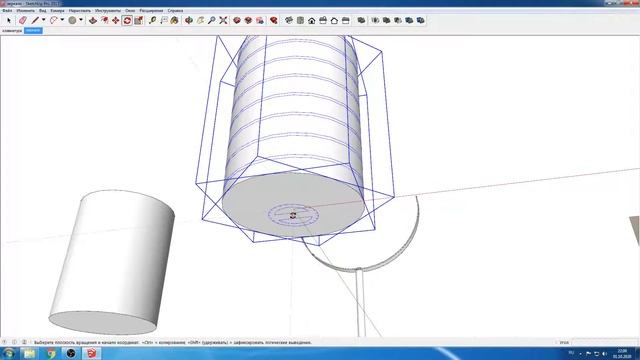Switch to Left view icon
Viewport: 640px width, 360px height.
point(346,20)
